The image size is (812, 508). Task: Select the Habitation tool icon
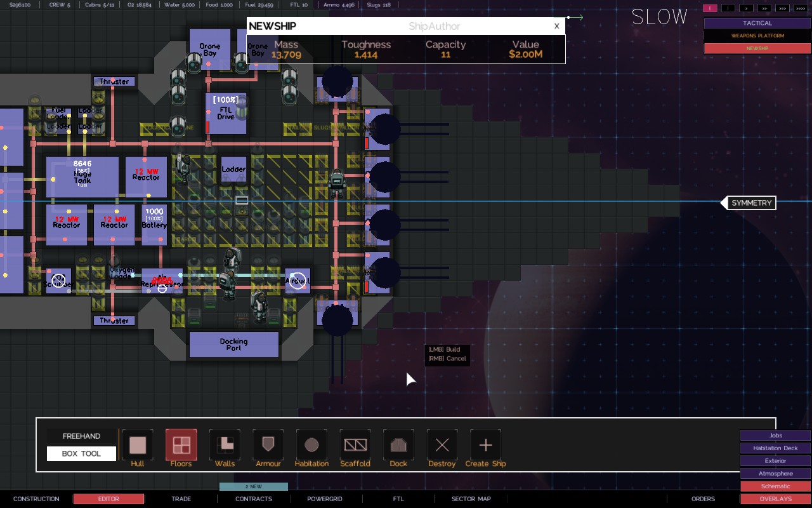[x=311, y=445]
